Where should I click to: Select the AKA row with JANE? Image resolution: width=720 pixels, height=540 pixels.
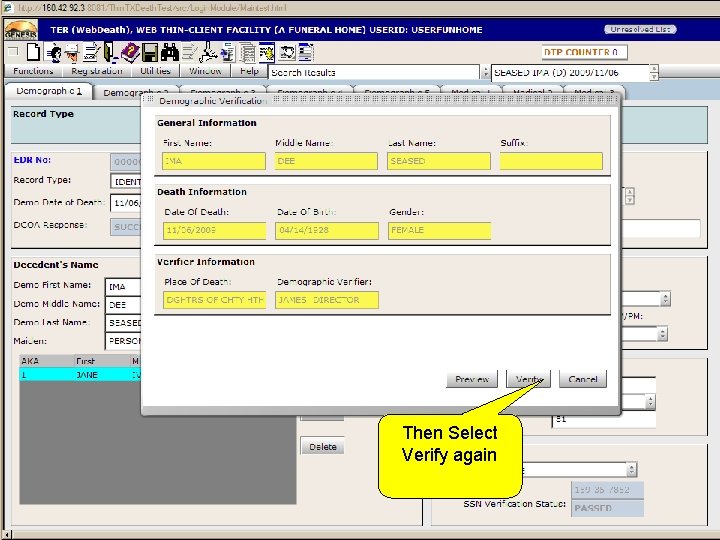[x=80, y=375]
